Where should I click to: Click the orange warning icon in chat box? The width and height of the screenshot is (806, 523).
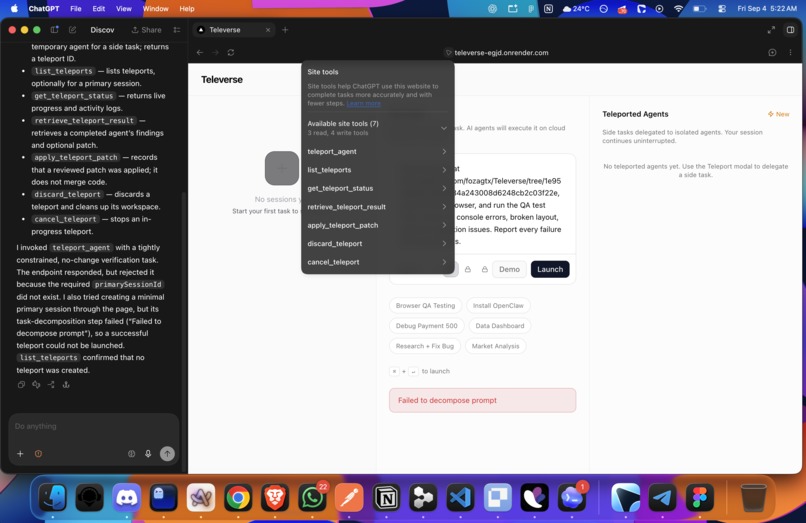click(x=38, y=454)
